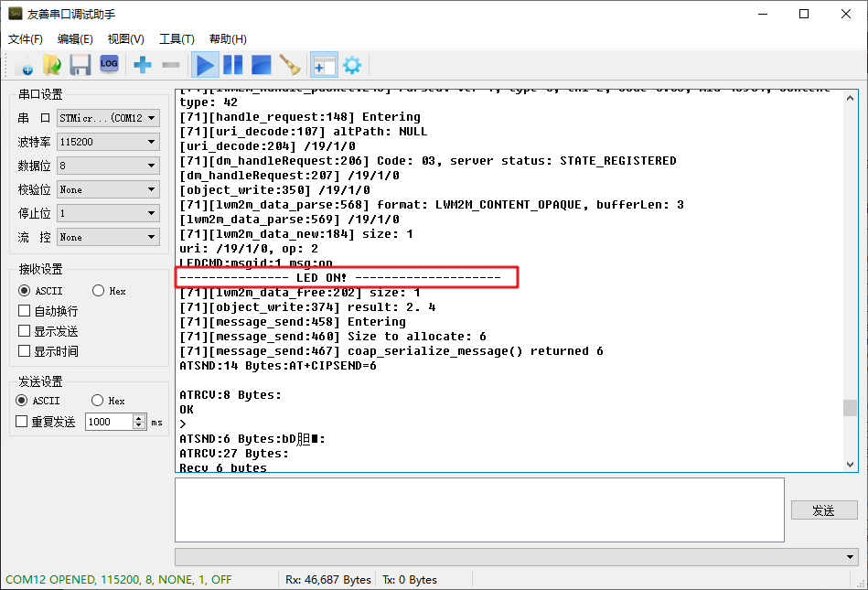The image size is (868, 590).
Task: Create a new file with the toolbar icon
Action: [23, 65]
